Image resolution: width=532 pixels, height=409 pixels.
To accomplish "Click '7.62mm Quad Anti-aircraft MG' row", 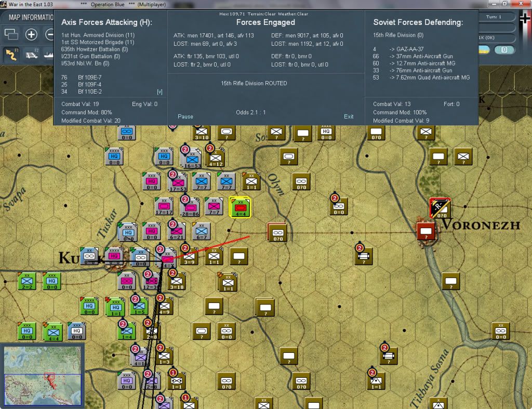I will coord(421,77).
